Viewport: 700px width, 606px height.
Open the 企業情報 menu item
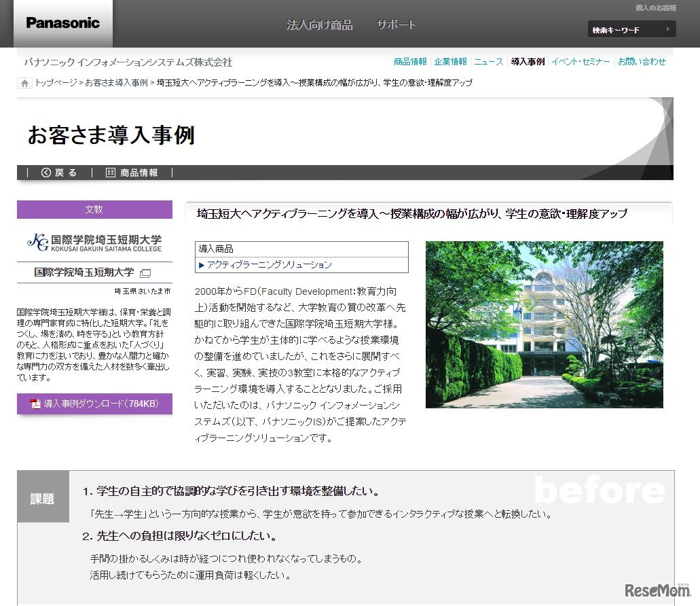coord(450,61)
